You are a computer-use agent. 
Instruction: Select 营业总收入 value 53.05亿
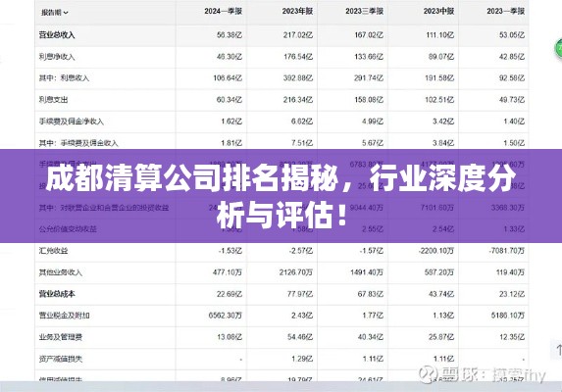(512, 35)
